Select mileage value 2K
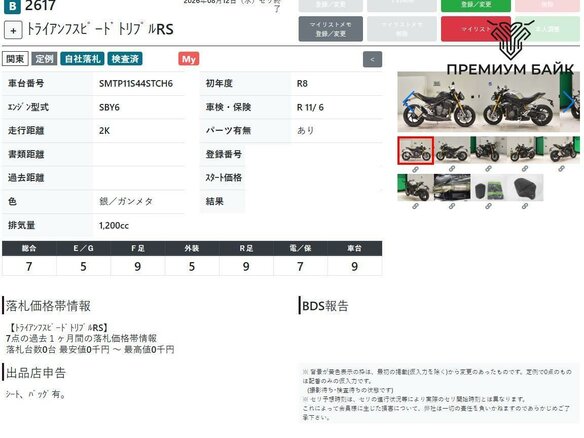The width and height of the screenshot is (584, 438). coord(104,131)
